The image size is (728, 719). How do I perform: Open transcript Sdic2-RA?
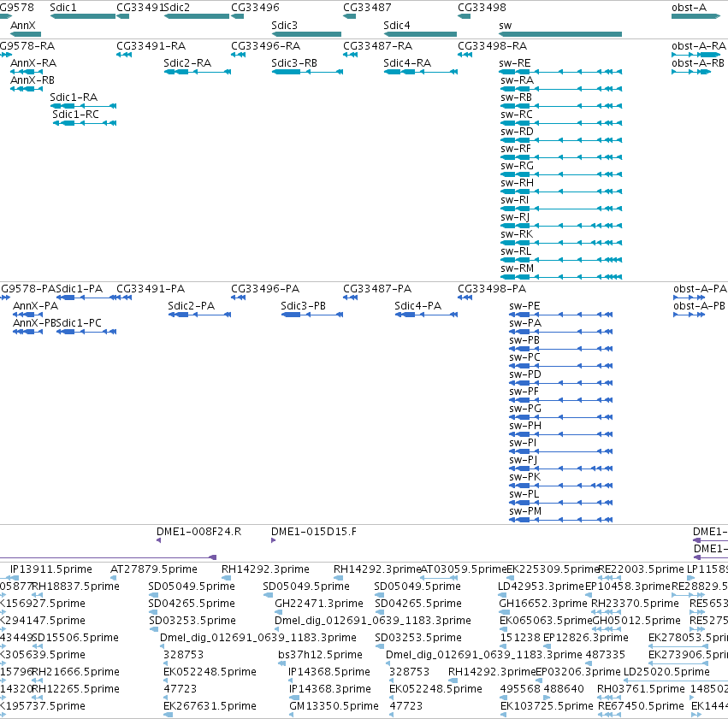point(187,62)
